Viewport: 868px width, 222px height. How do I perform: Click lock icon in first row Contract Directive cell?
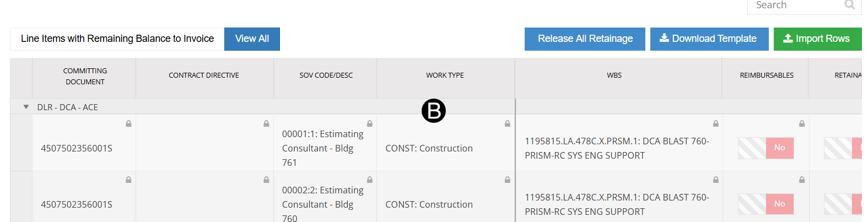pyautogui.click(x=266, y=124)
